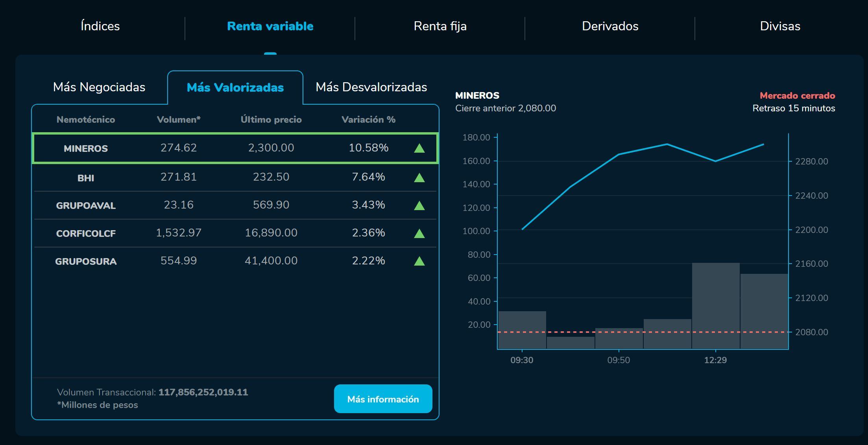This screenshot has width=868, height=445.
Task: Click the green triangle for GRUPOAVAL
Action: (x=419, y=205)
